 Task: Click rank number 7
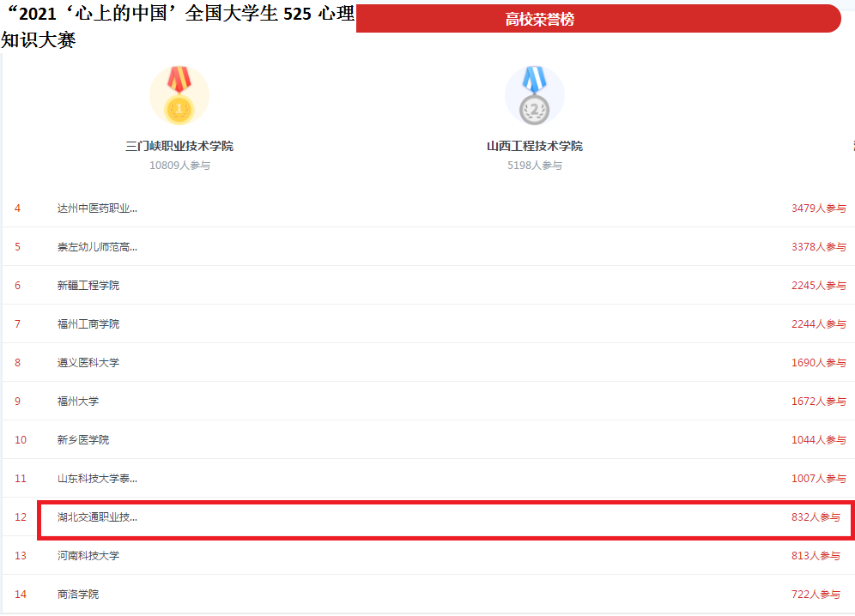click(17, 324)
